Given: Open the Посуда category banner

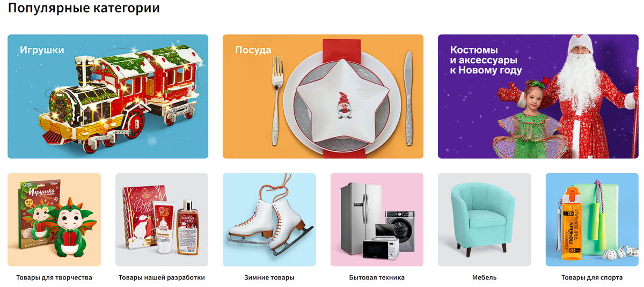Looking at the screenshot, I should pos(323,97).
